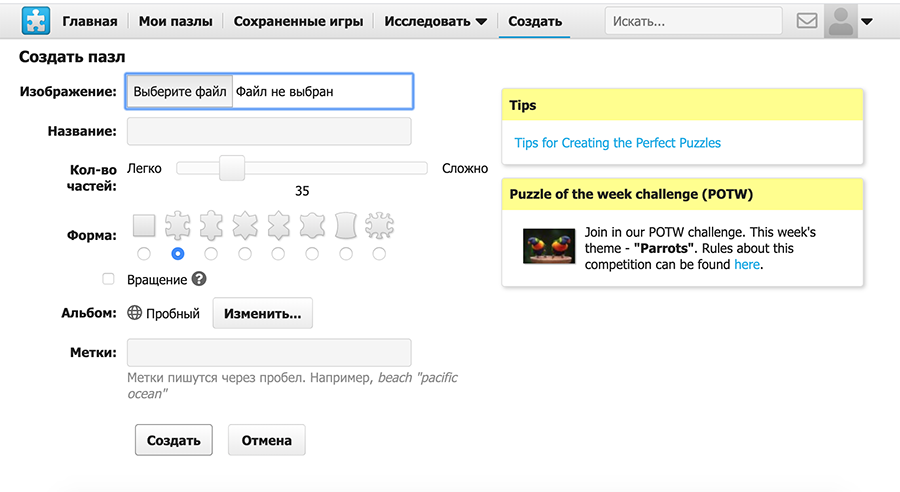Click the seventh, curved-sided piece shape icon

click(345, 225)
